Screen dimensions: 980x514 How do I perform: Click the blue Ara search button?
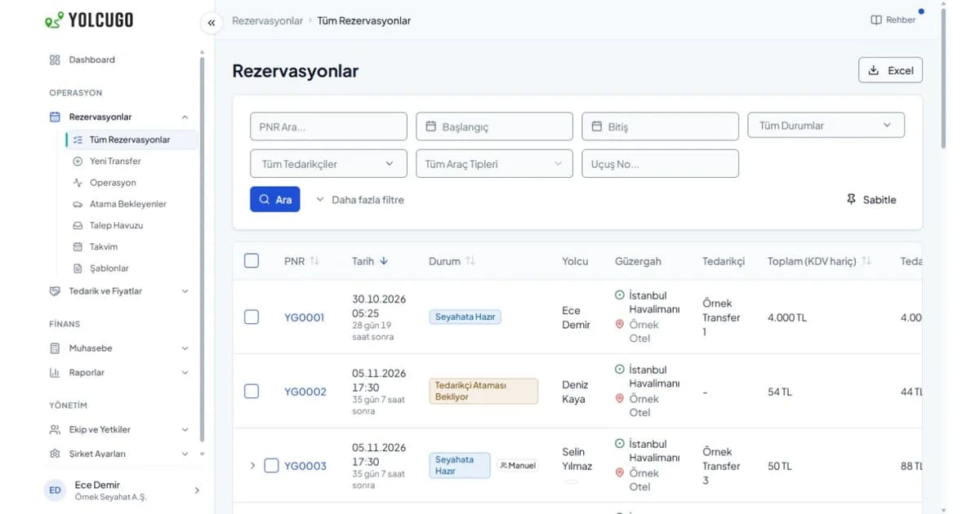click(274, 200)
